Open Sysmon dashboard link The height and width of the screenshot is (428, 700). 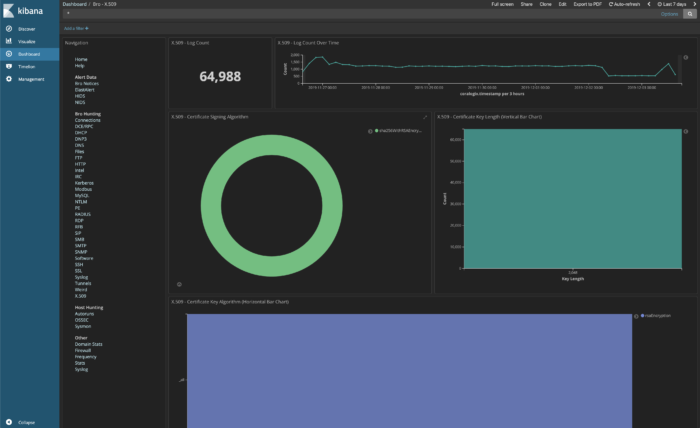tap(83, 326)
